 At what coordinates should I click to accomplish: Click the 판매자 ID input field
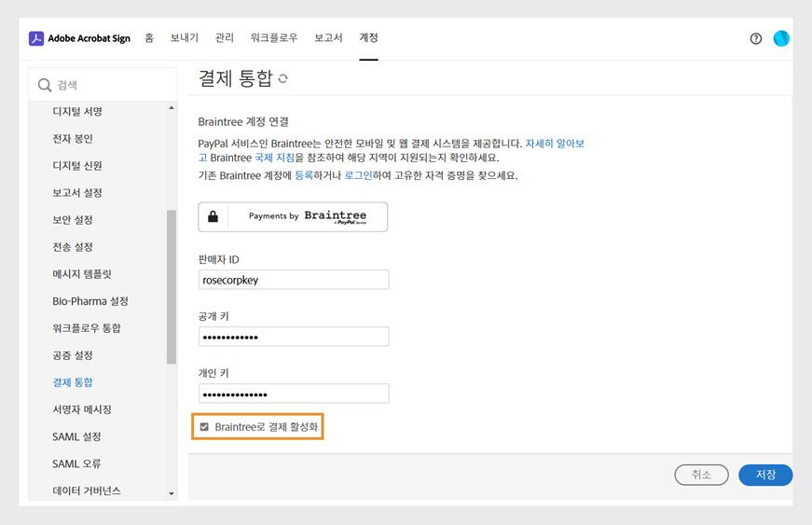coord(294,280)
